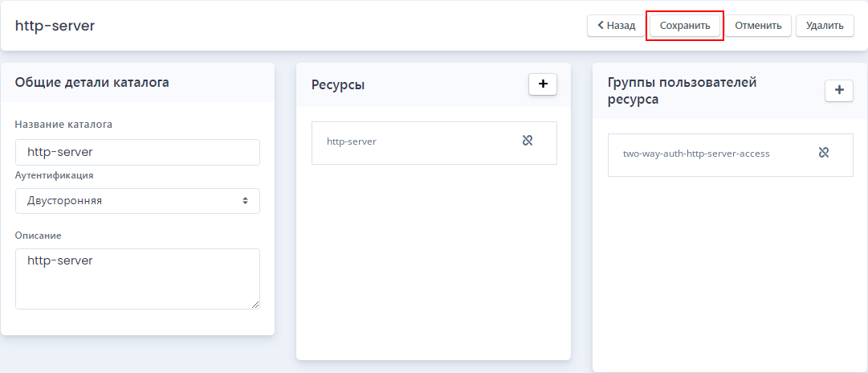
Task: Unlink the two-way-auth-http-server-access group
Action: (823, 153)
